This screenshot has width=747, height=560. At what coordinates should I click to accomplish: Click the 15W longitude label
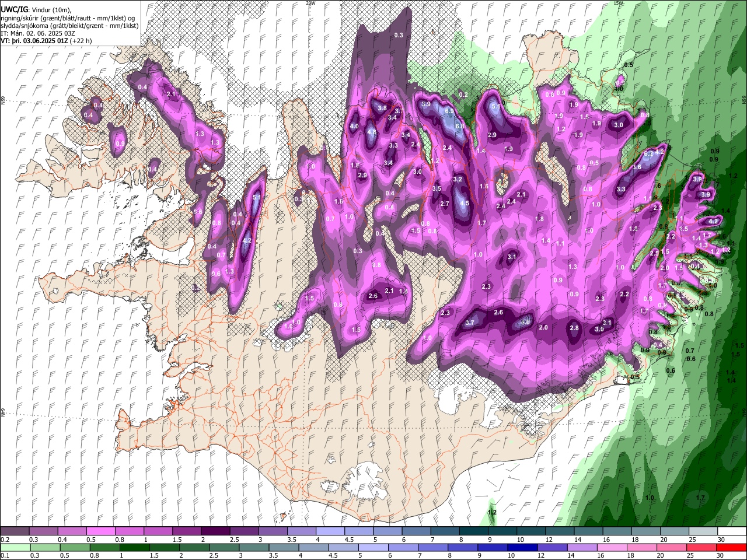tap(618, 3)
